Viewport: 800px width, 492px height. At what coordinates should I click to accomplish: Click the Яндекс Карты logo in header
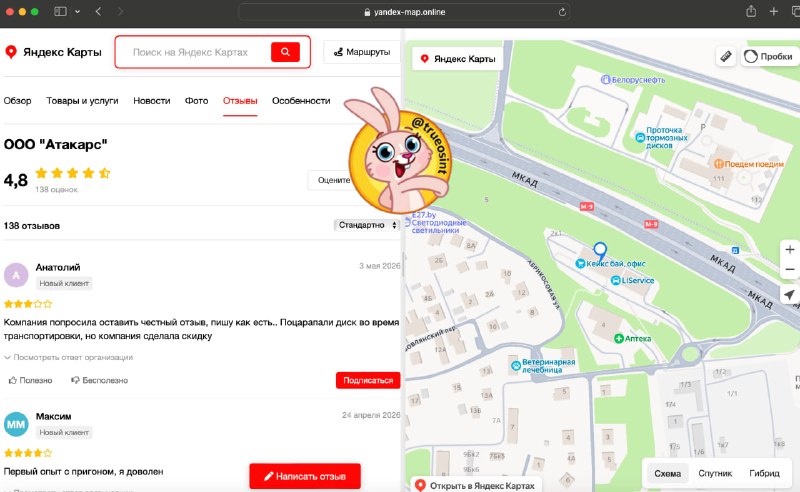[x=53, y=52]
